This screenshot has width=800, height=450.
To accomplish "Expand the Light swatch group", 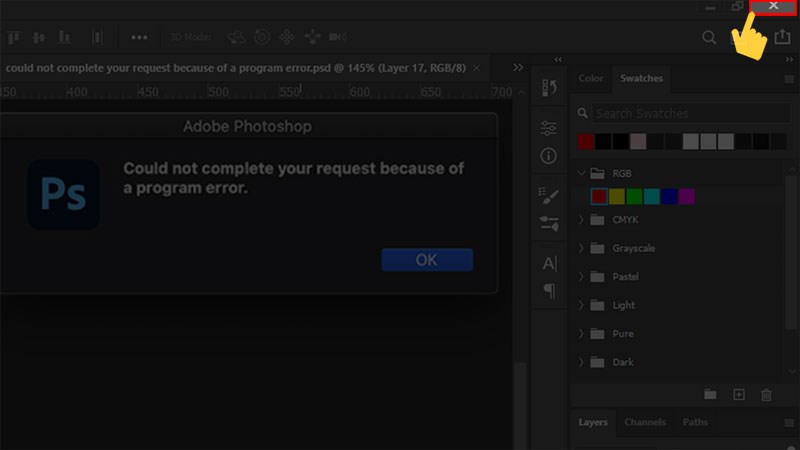I will point(581,305).
